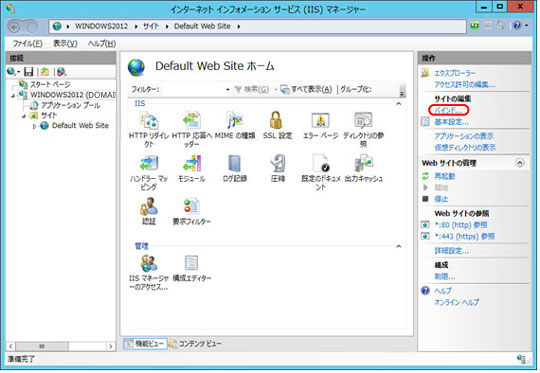540x373 pixels.
Task: Open the dropdown arrow beside the help icon
Action: [526, 26]
